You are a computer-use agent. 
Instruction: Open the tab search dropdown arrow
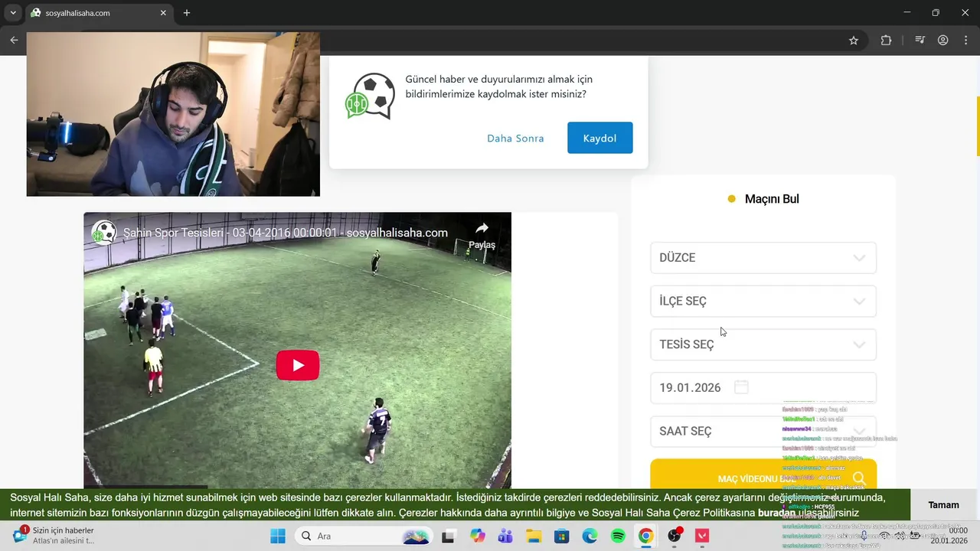tap(13, 13)
